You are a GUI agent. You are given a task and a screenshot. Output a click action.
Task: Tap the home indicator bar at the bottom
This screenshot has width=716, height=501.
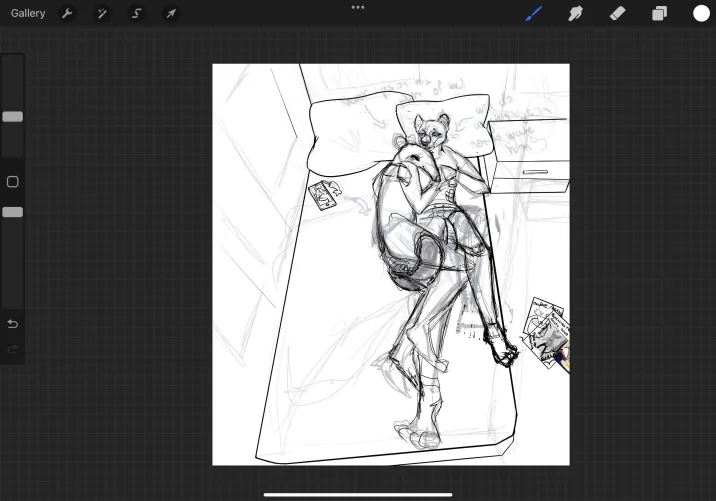tap(358, 493)
